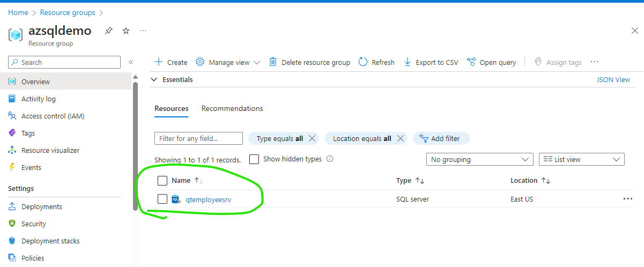Remove the Location equals all filter
This screenshot has width=644, height=267.
tap(400, 138)
